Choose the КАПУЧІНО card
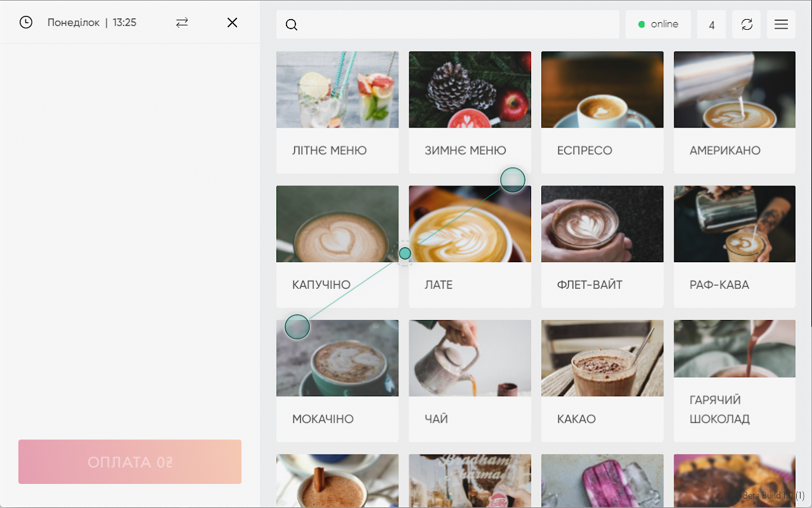812x508 pixels. click(337, 246)
